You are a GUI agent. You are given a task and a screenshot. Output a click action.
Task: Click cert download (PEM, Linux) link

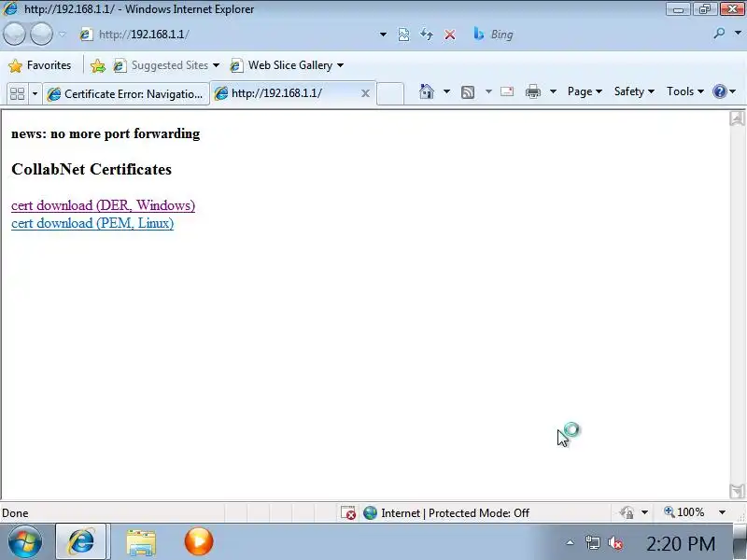coord(92,223)
